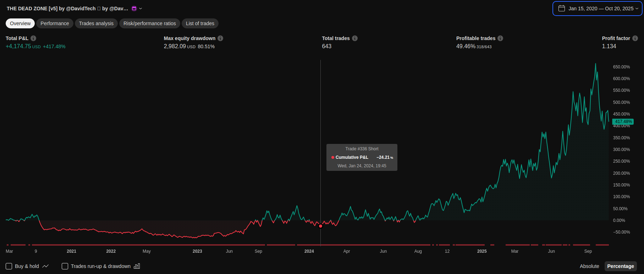The image size is (644, 274).
Task: Click the Profitable trades info icon
Action: tap(500, 38)
